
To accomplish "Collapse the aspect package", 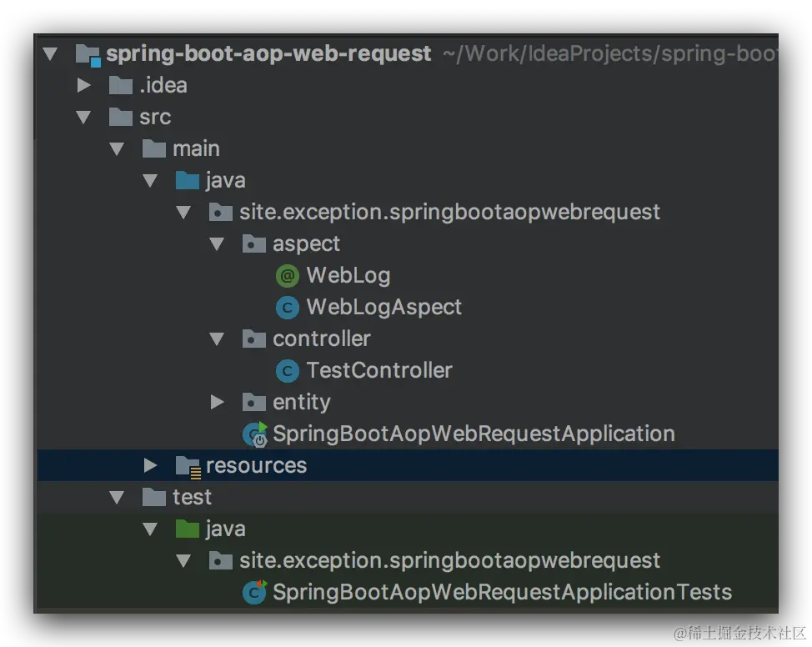I will tap(217, 244).
